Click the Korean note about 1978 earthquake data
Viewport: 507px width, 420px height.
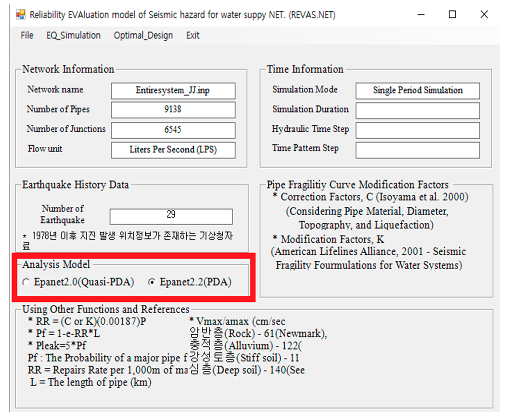point(128,241)
